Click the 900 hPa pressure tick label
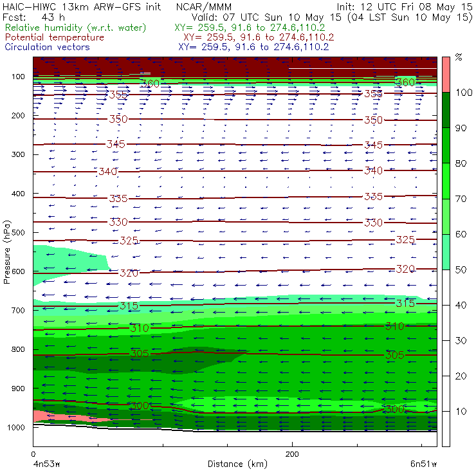This screenshot has width=476, height=476. [18, 389]
